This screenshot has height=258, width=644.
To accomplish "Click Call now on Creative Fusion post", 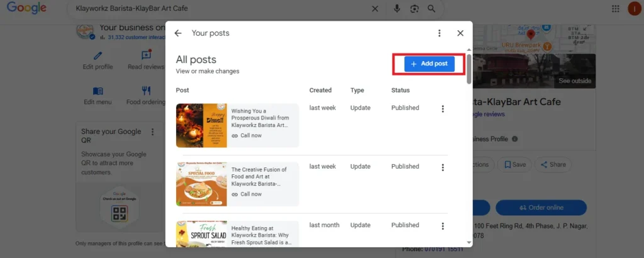I will [247, 194].
